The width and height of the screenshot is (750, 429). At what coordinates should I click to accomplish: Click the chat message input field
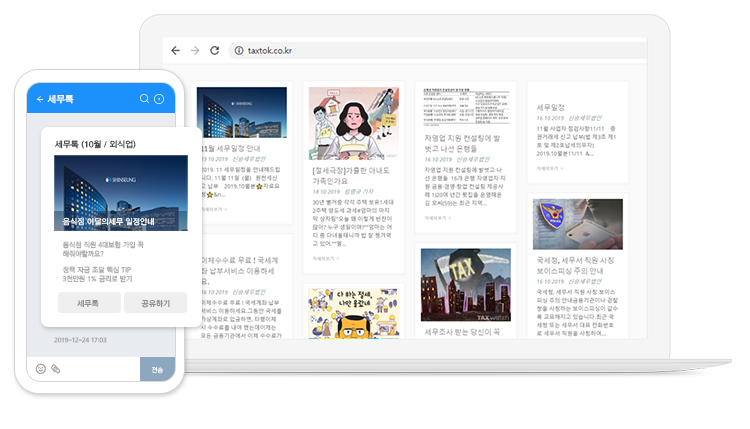click(x=98, y=369)
